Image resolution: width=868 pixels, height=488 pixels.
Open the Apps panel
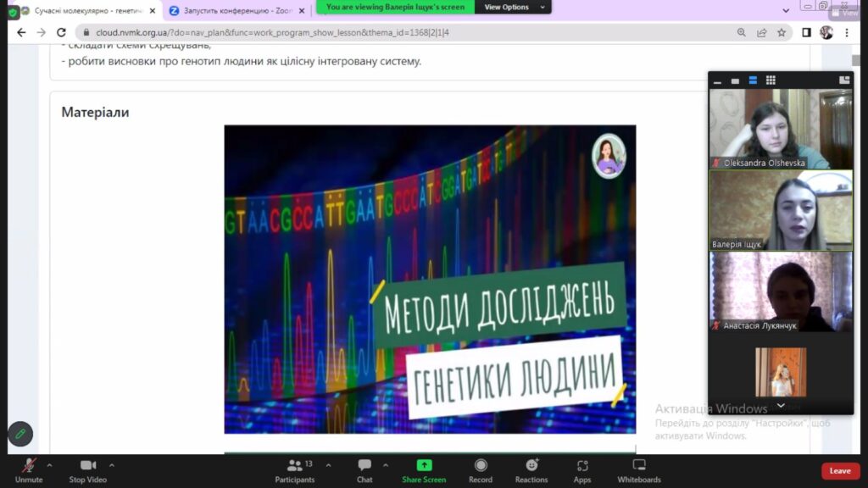coord(582,469)
